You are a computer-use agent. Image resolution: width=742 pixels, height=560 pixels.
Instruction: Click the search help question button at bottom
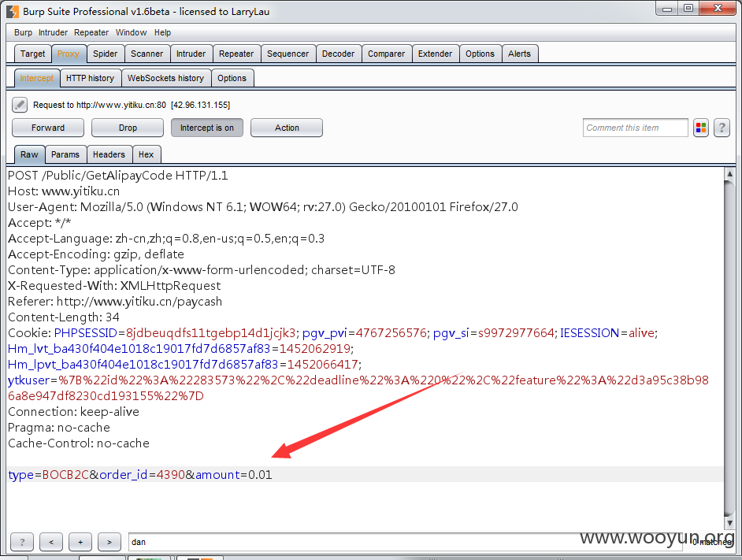pyautogui.click(x=22, y=542)
